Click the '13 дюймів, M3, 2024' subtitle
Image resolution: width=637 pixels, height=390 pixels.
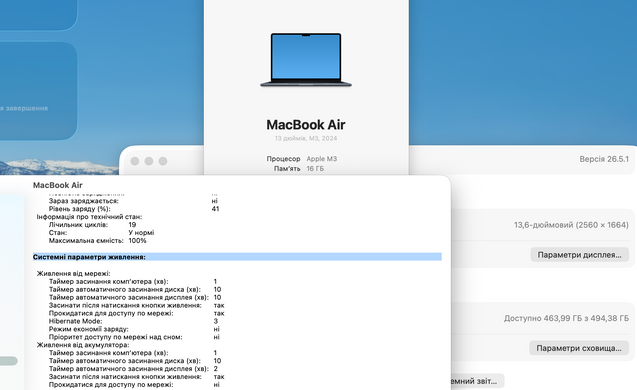point(306,138)
